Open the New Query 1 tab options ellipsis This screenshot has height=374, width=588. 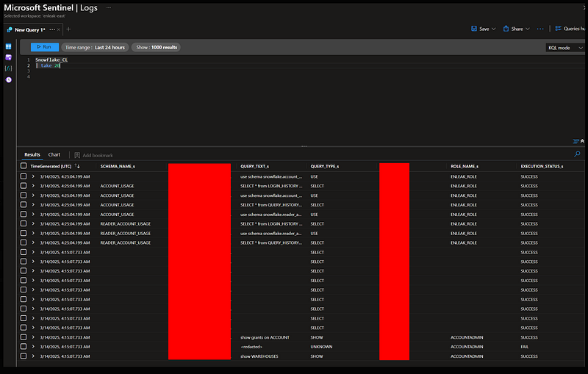(52, 29)
